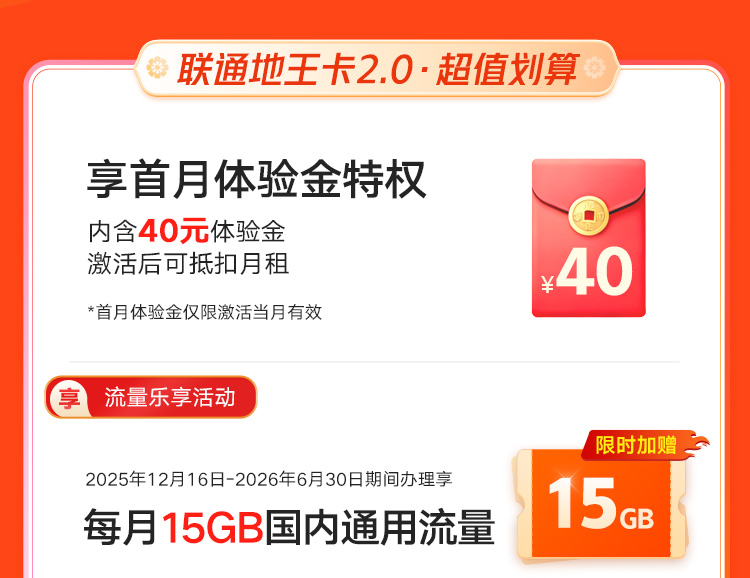Image resolution: width=750 pixels, height=578 pixels.
Task: Click the left flower ornament in the banner
Action: (157, 67)
